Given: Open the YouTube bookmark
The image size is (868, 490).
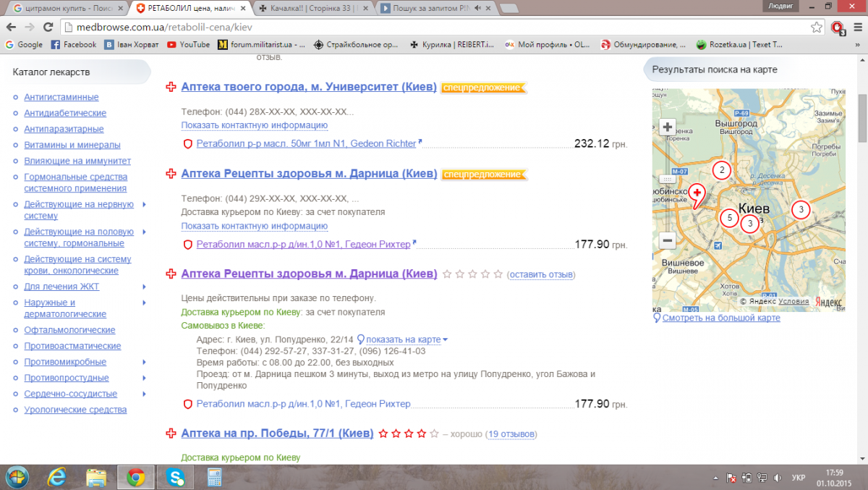Looking at the screenshot, I should click(x=188, y=44).
